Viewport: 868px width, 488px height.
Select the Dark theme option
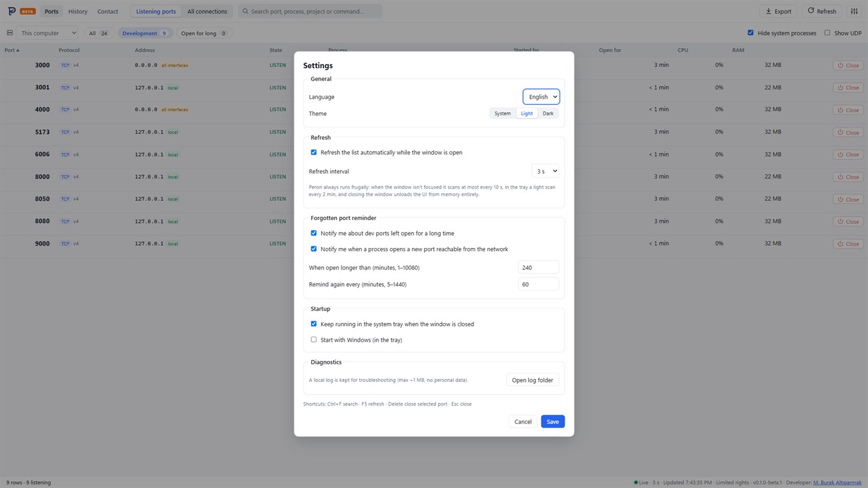point(548,113)
